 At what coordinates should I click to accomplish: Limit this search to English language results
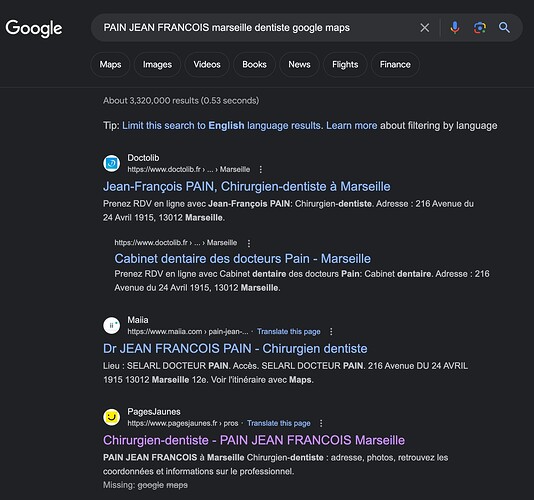tap(221, 126)
